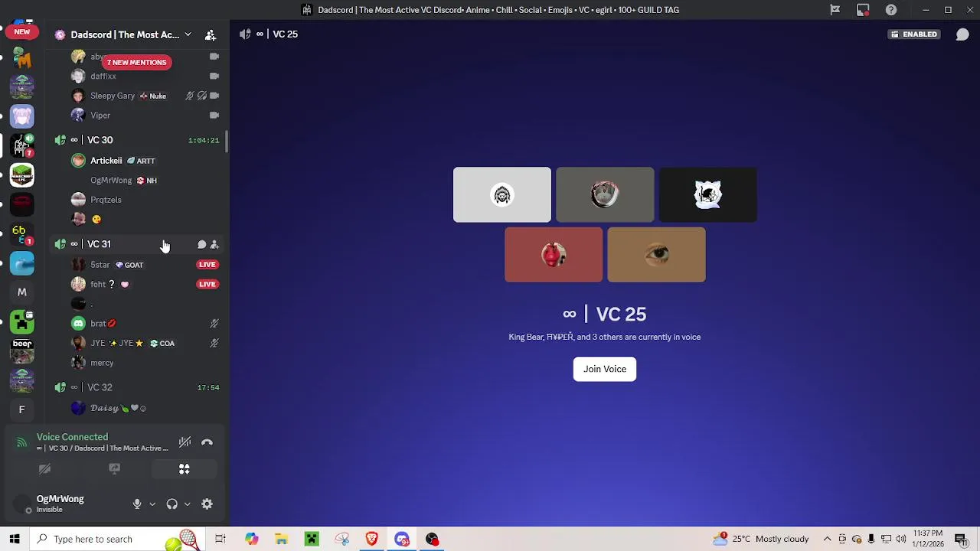Open the headphone output options chevron

(187, 504)
